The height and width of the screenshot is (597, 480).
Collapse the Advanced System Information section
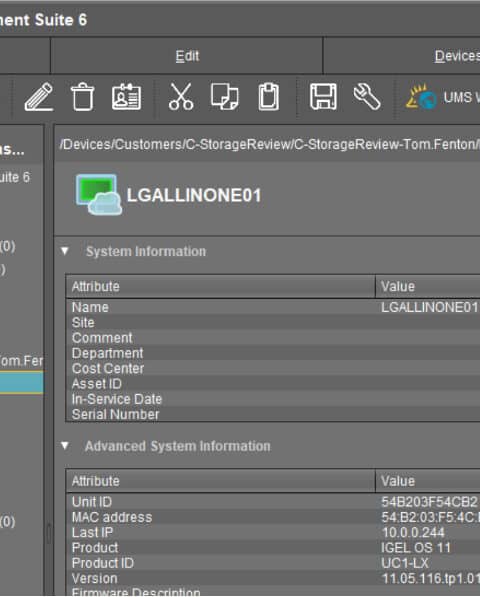(65, 445)
